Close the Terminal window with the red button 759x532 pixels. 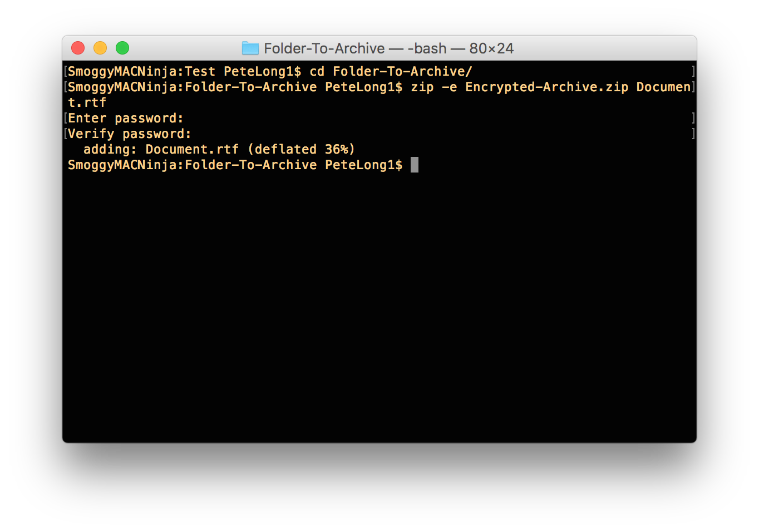click(x=78, y=48)
